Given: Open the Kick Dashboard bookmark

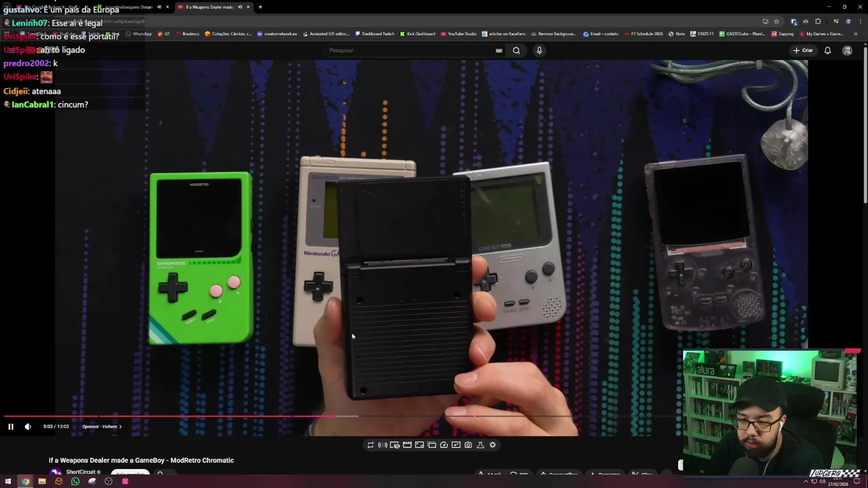Looking at the screenshot, I should tap(418, 34).
